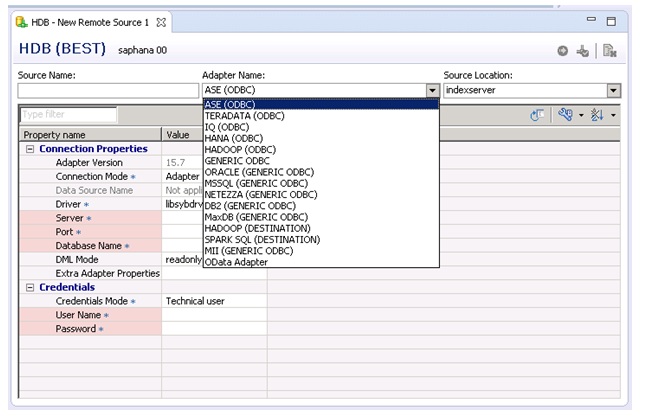Select the Credentials Mode property row
Viewport: 648px width, 420px height.
90,301
